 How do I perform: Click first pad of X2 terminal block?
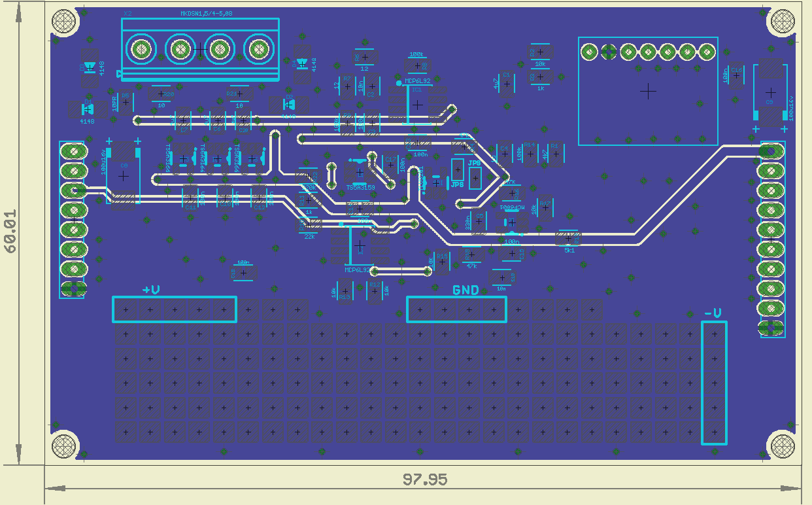141,48
